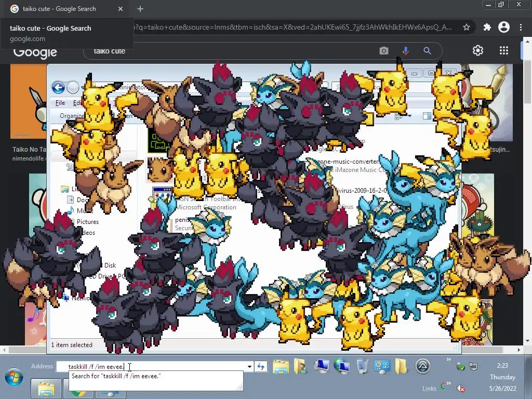The width and height of the screenshot is (532, 399).
Task: Close the taiko cute Google Search tab
Action: click(121, 9)
